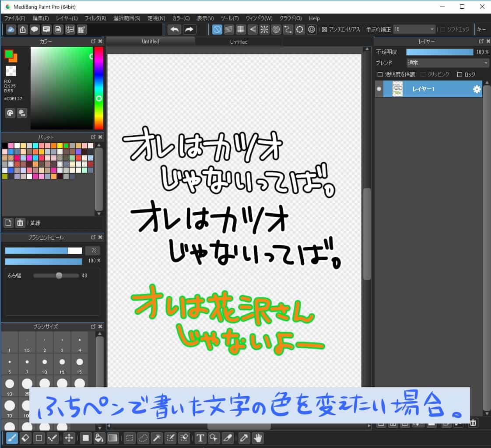Adjust layer 不透明度 opacity slider
The image size is (491, 448).
[440, 52]
